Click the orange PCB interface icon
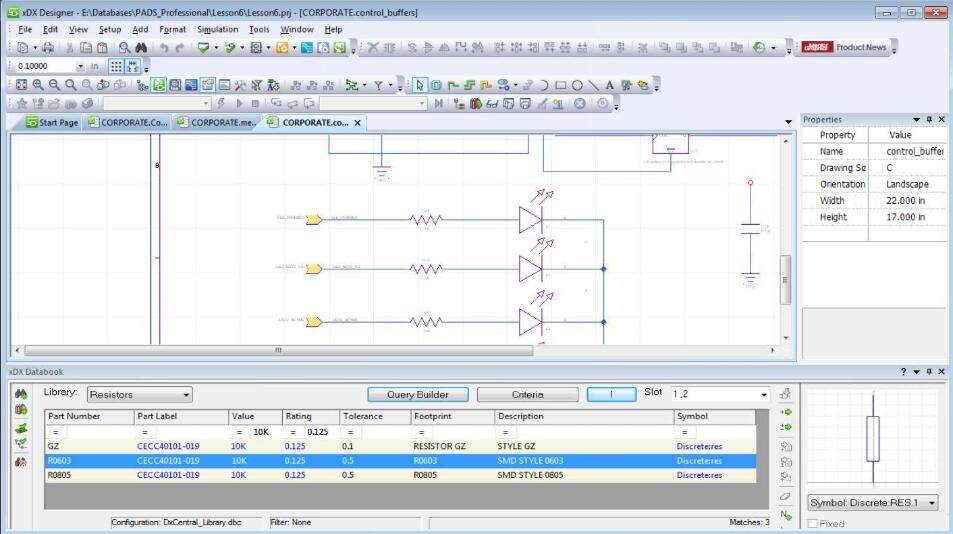 pos(282,47)
